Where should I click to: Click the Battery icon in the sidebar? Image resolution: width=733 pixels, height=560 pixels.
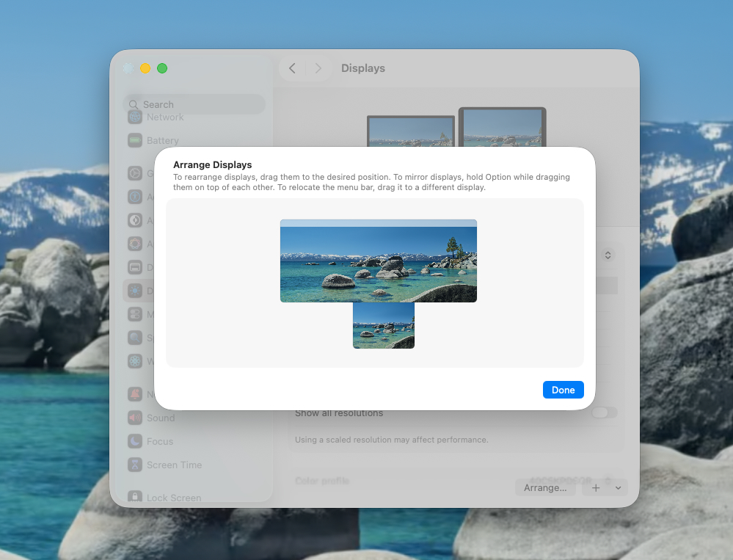135,140
